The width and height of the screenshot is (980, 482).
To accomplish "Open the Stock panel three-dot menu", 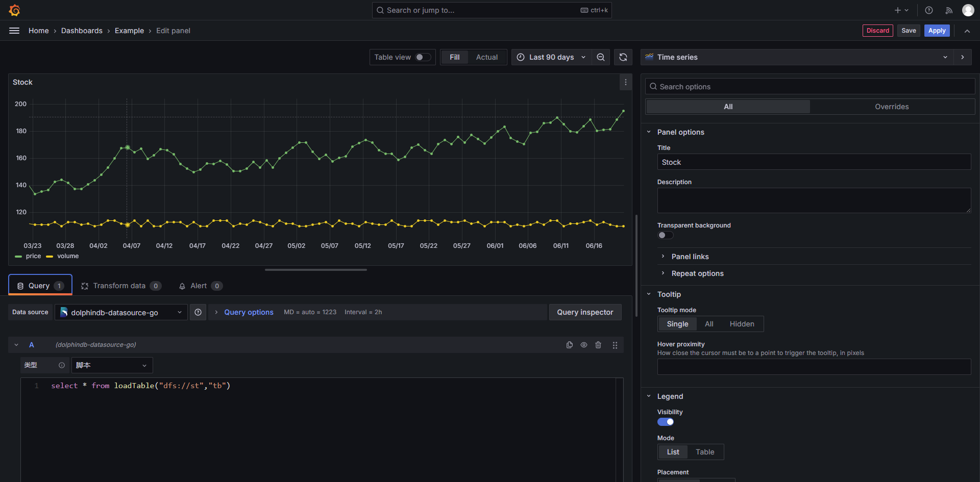I will coord(625,82).
